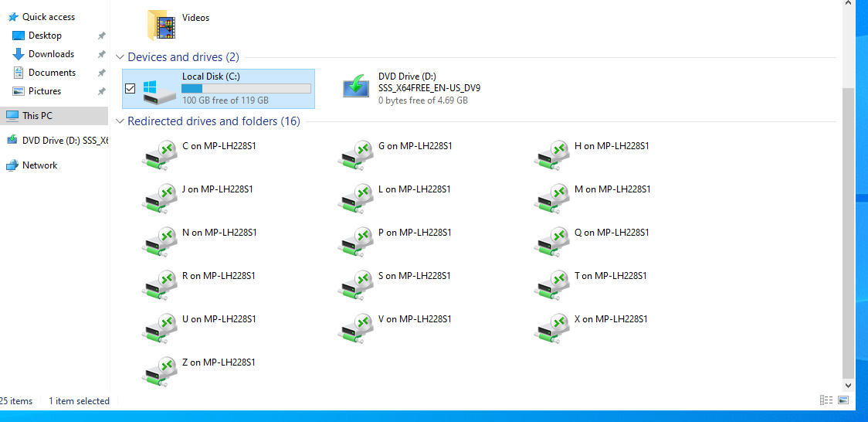Click the C on MP-LH228S1 drive icon
The width and height of the screenshot is (868, 422).
pos(161,155)
